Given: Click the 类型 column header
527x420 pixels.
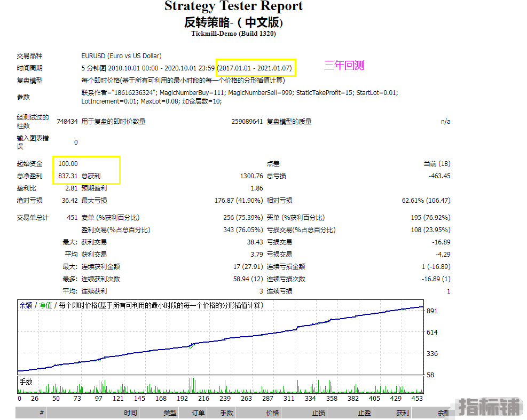Looking at the screenshot, I should click(x=170, y=413).
